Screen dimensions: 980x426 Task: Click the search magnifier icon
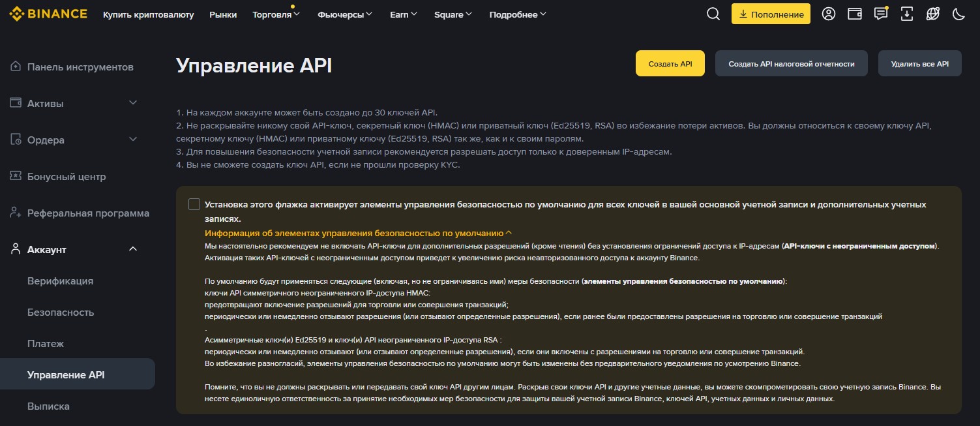[713, 14]
